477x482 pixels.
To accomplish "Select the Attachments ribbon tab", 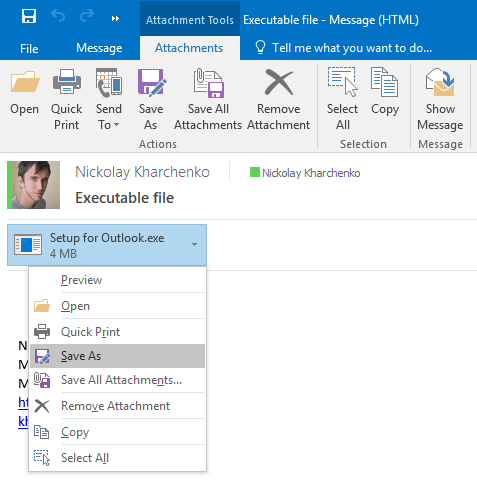I will click(x=189, y=48).
